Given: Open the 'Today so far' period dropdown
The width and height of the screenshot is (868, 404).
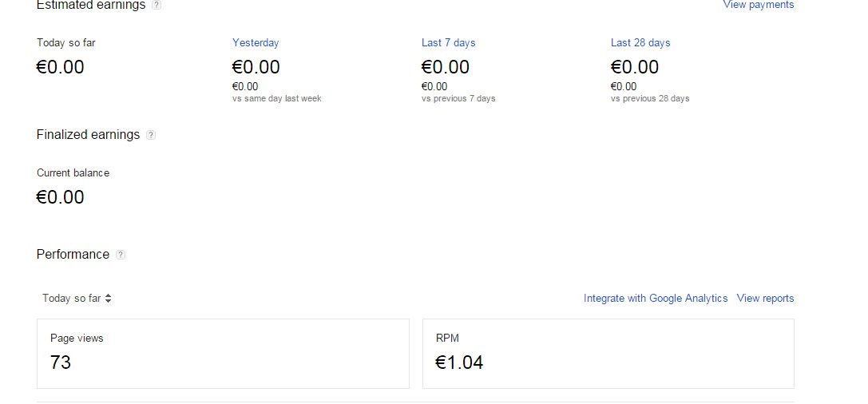Looking at the screenshot, I should [x=77, y=298].
